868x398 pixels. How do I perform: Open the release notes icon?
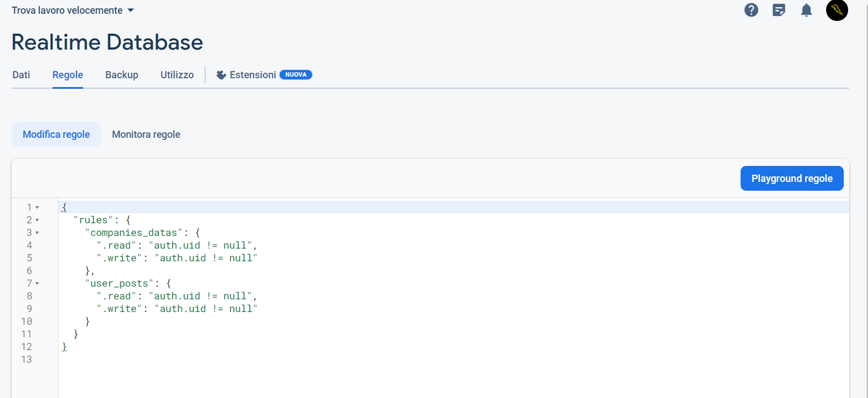coord(779,10)
